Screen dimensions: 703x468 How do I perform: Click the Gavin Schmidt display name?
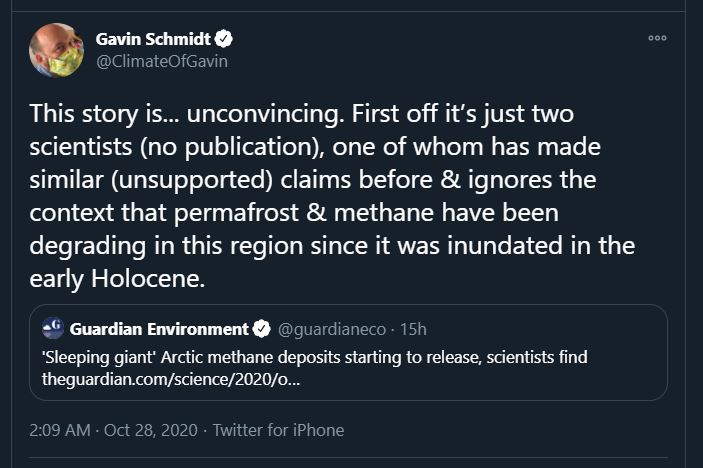(153, 39)
